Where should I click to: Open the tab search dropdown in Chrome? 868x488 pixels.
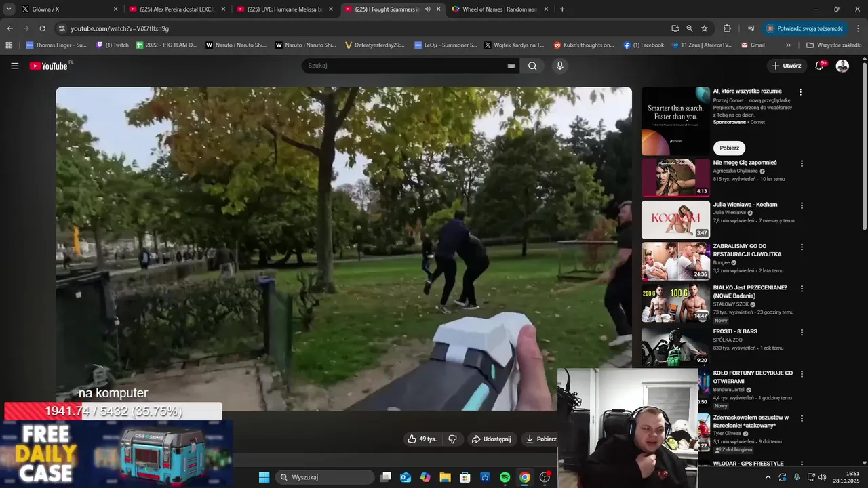click(x=9, y=9)
